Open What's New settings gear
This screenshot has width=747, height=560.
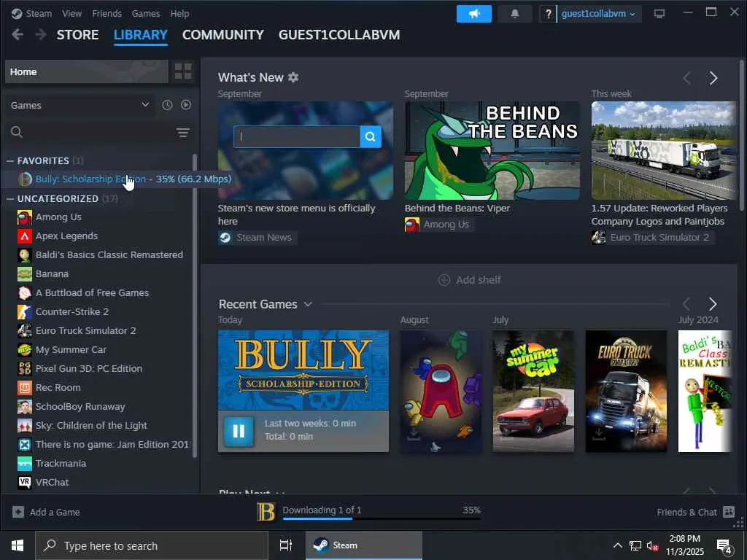click(x=293, y=77)
